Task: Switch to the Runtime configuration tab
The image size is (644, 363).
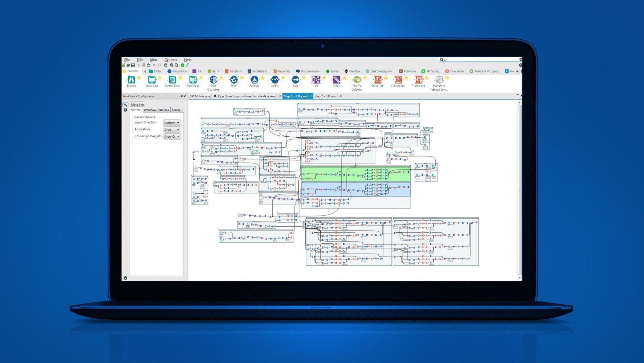Action: (164, 110)
